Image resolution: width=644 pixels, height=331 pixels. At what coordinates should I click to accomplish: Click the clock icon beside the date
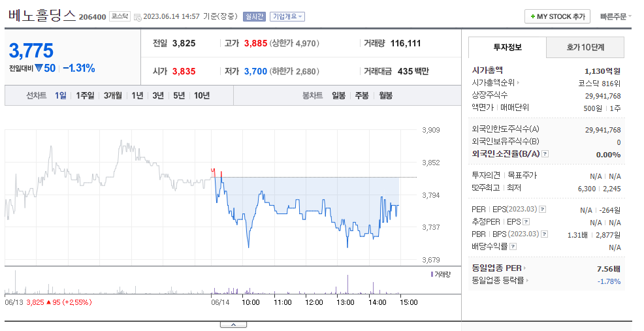click(x=138, y=17)
